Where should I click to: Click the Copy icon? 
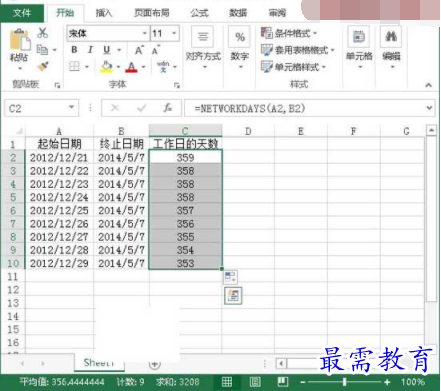pyautogui.click(x=42, y=50)
